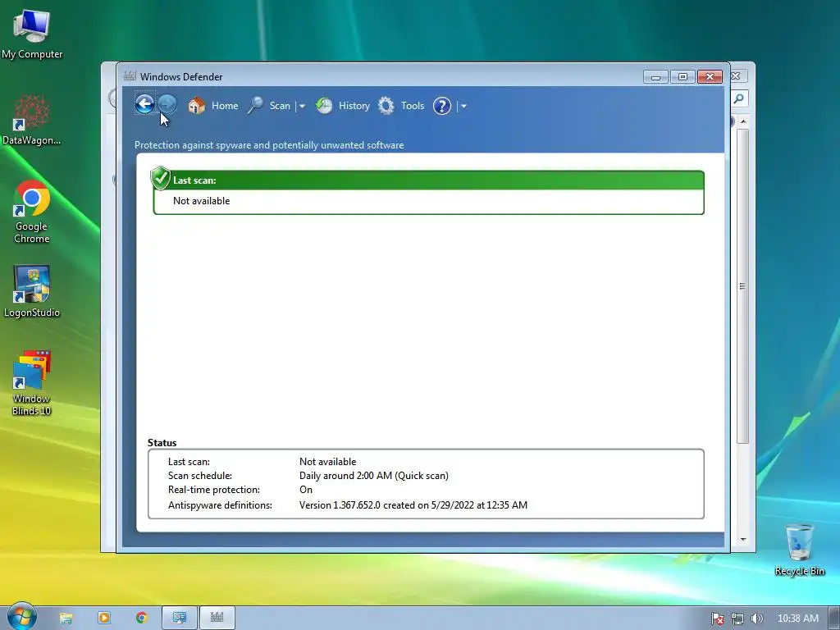The width and height of the screenshot is (840, 630).
Task: Open Chrome from the taskbar
Action: [141, 619]
